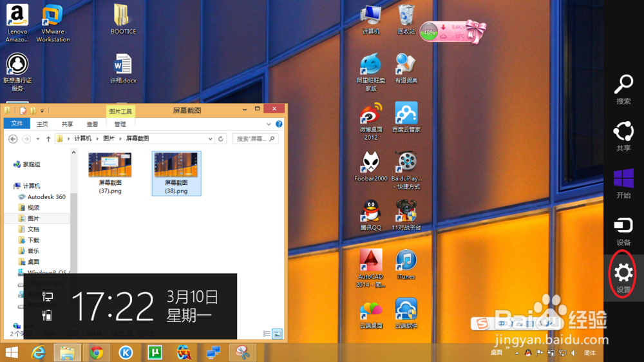This screenshot has width=644, height=362.
Task: Launch iTunes from desktop
Action: coord(406,265)
